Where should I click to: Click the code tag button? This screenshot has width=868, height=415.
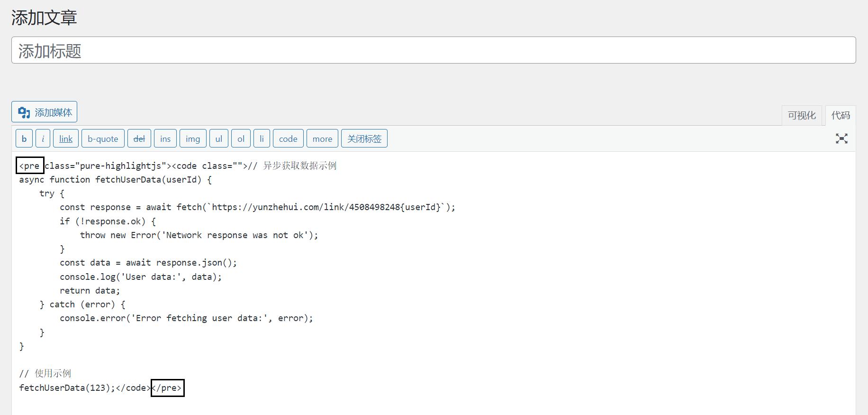(288, 138)
